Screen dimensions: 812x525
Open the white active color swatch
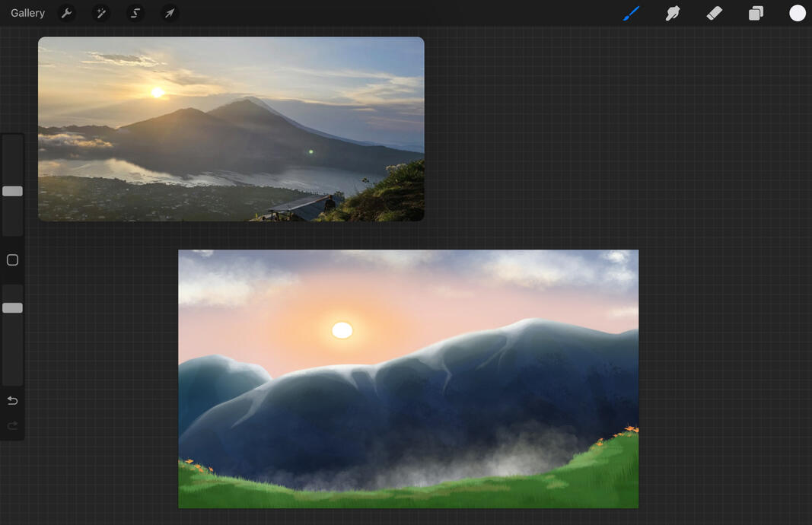(797, 13)
